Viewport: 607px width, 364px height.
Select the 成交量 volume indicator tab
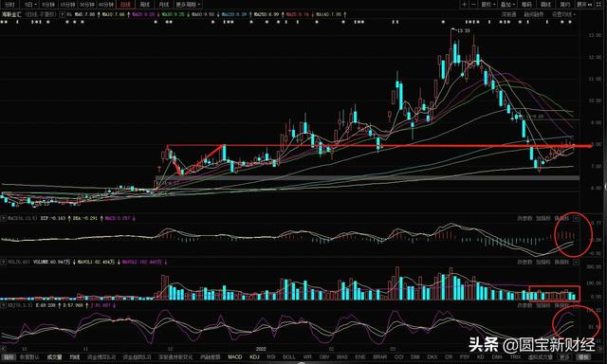pos(55,357)
